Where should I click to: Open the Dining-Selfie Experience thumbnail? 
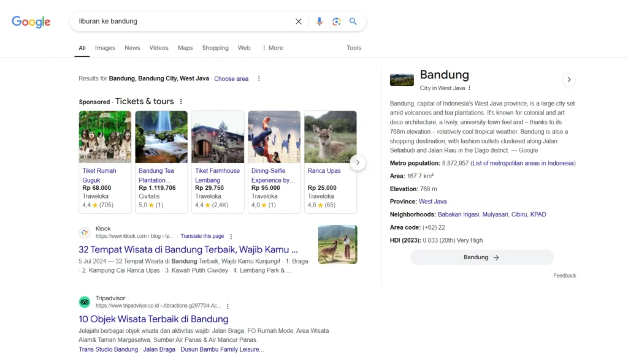pyautogui.click(x=274, y=137)
